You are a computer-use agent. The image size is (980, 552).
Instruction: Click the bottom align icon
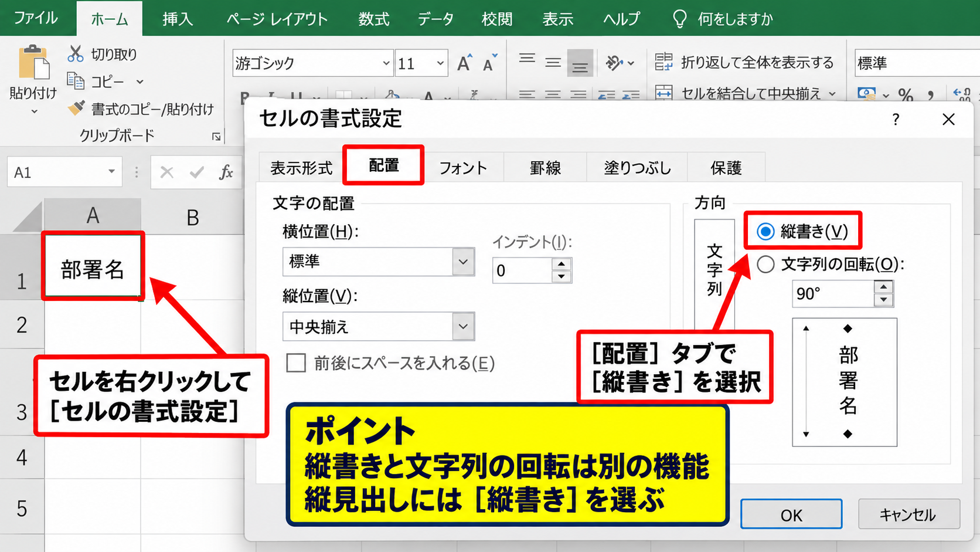[580, 63]
